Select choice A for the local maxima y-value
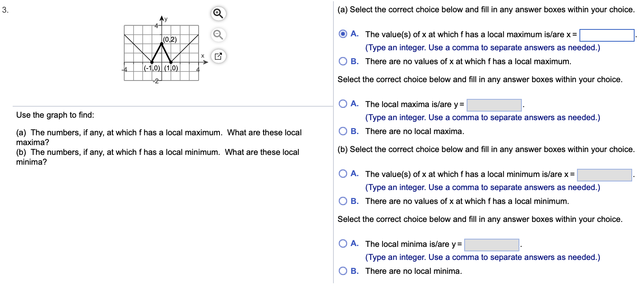 (x=342, y=104)
